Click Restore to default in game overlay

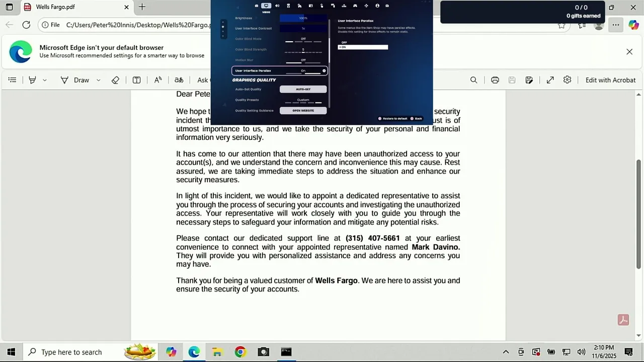tap(392, 119)
